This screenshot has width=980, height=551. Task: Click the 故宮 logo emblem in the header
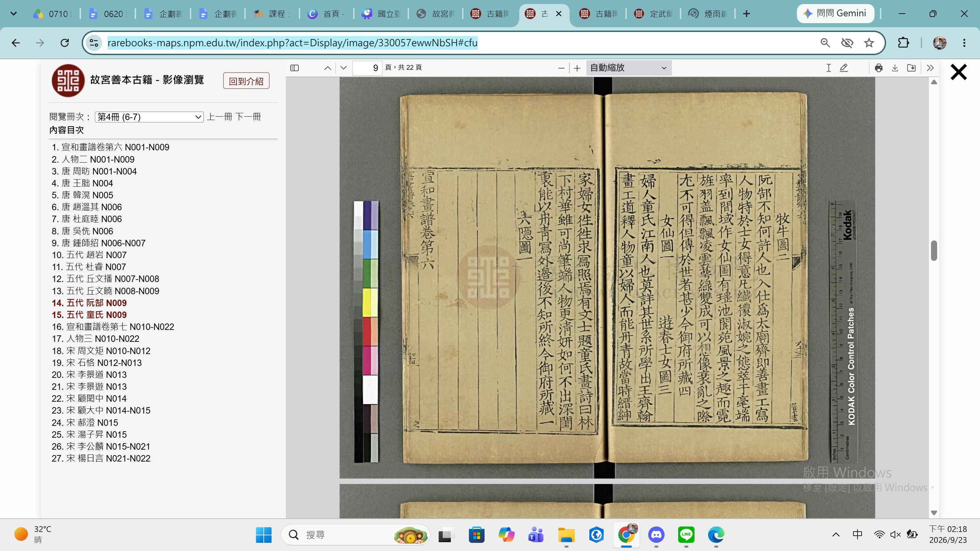[68, 81]
